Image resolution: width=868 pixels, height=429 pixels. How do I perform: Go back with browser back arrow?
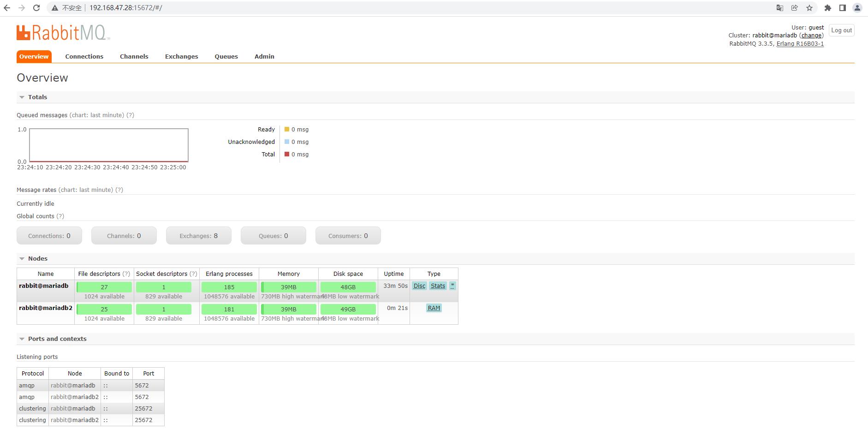click(x=7, y=8)
